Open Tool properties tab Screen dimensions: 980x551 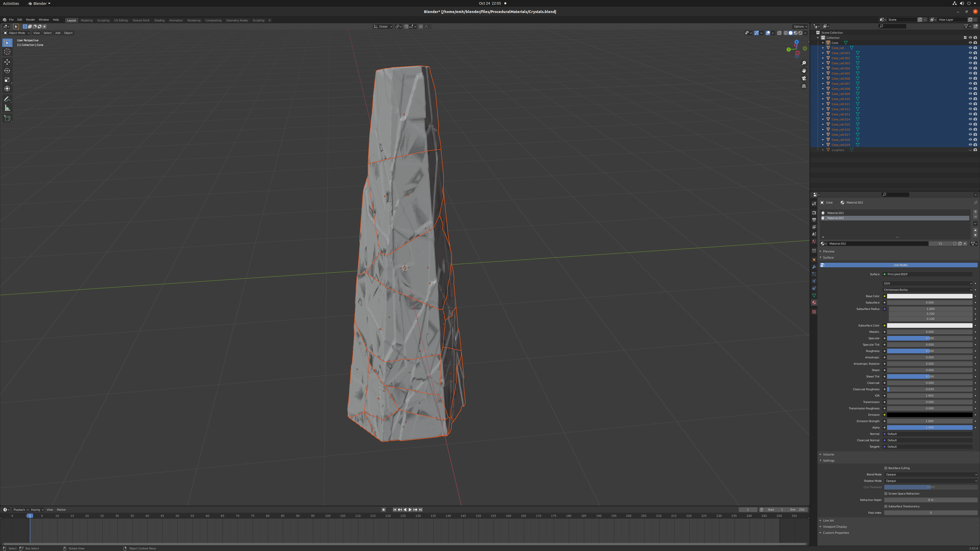[814, 204]
